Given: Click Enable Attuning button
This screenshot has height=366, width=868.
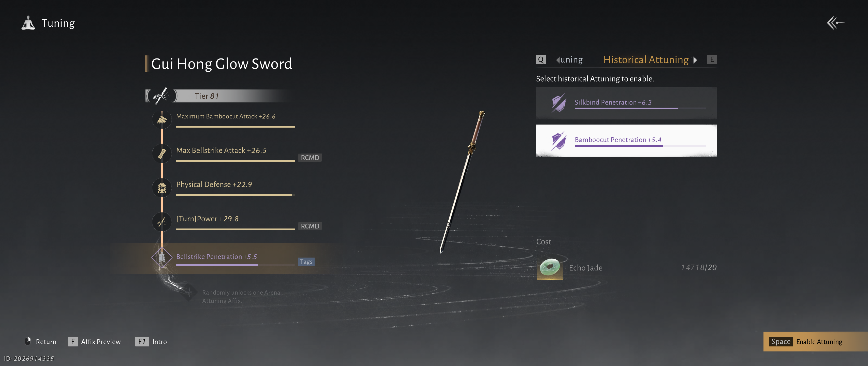Looking at the screenshot, I should [815, 341].
